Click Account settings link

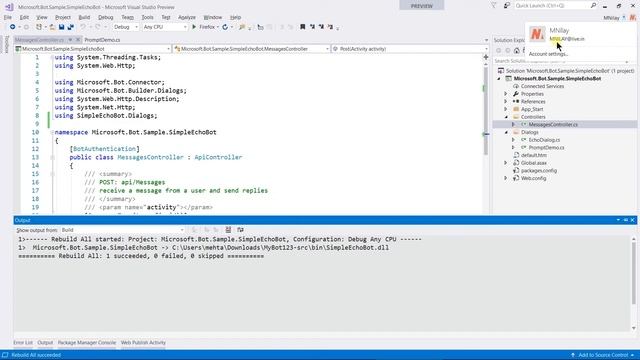pos(548,54)
